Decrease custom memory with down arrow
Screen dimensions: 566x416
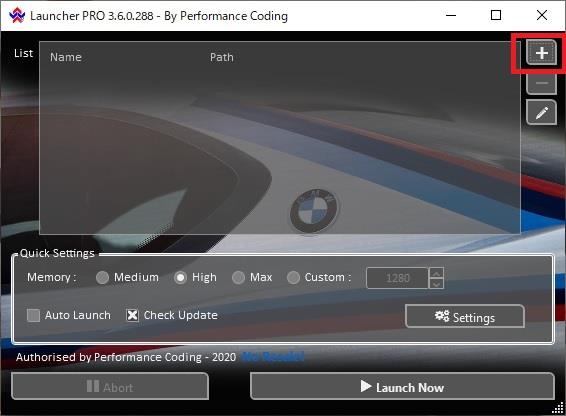(x=436, y=283)
